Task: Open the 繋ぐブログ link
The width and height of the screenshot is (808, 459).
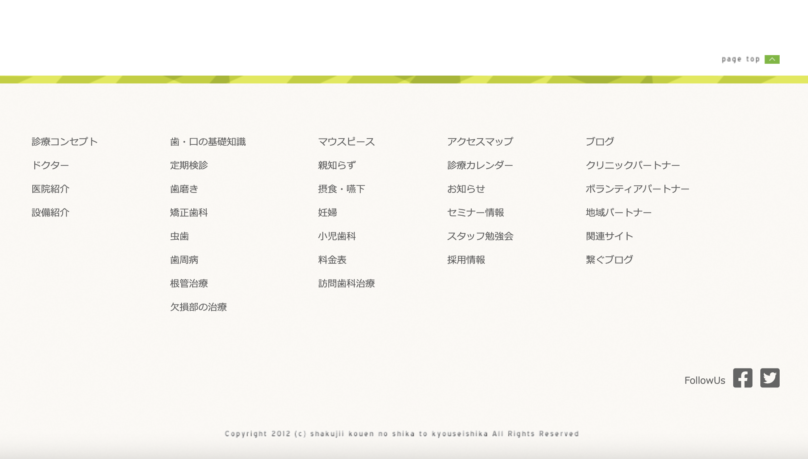Action: (609, 260)
